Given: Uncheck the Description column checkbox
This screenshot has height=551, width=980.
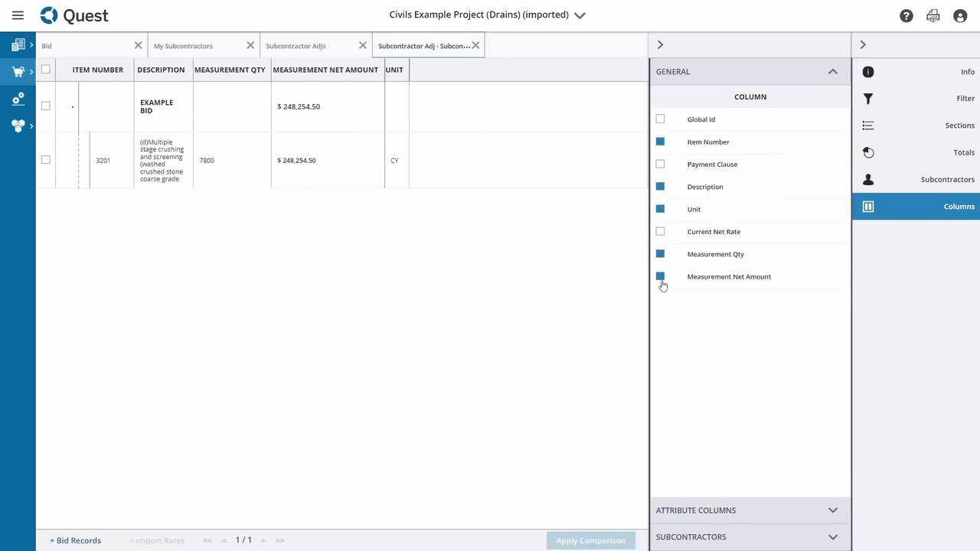Looking at the screenshot, I should point(660,186).
